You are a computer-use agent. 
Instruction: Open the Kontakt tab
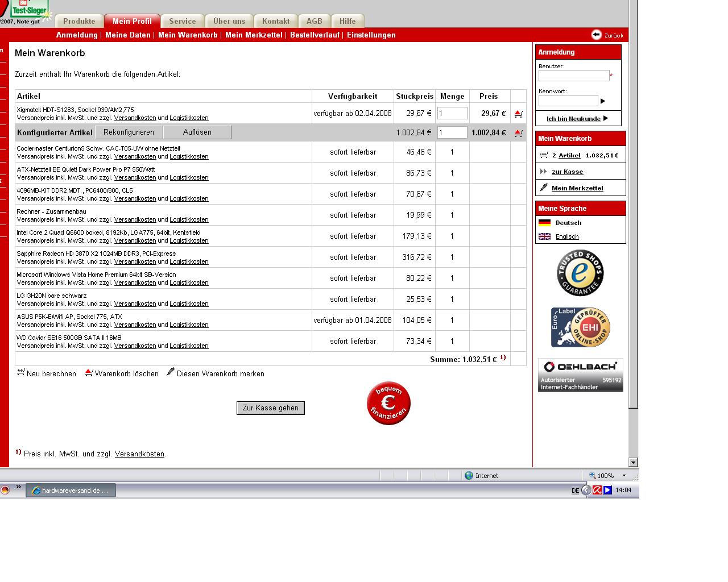click(x=276, y=21)
